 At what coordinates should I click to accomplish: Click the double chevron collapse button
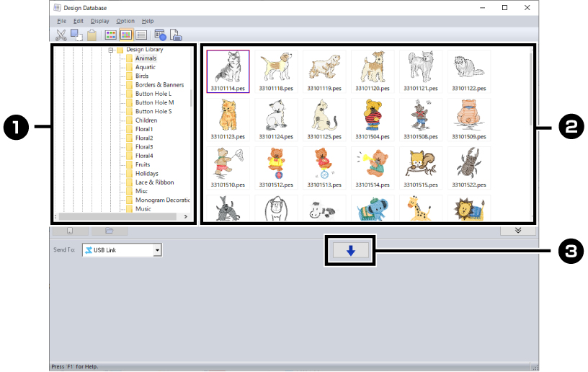click(x=518, y=231)
